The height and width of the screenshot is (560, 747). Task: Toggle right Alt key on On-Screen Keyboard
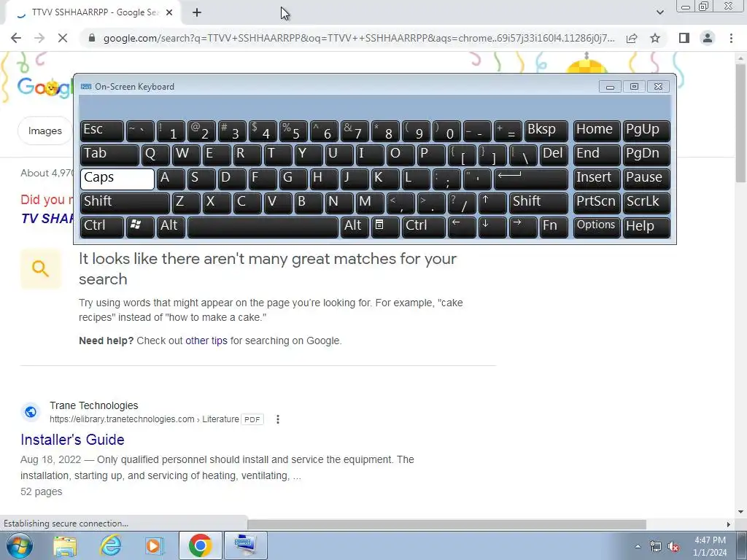coord(354,227)
